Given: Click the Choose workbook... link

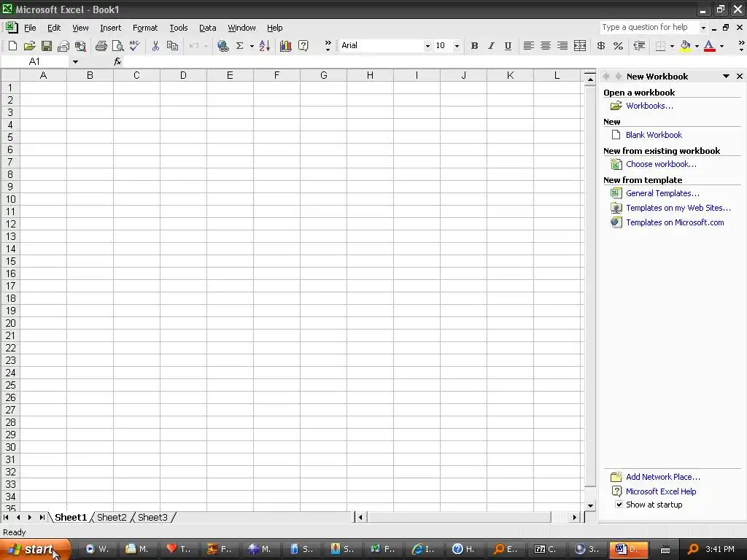Looking at the screenshot, I should (x=661, y=164).
